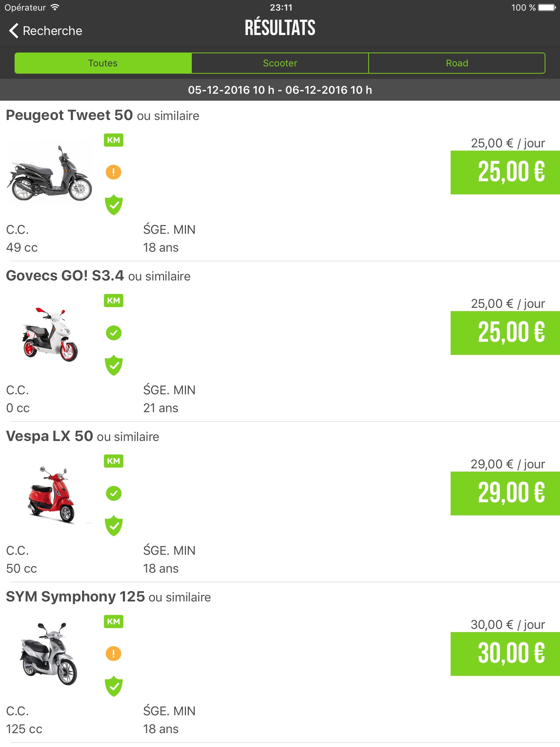Screen dimensions: 560x747
Task: Go back to Recherche screen
Action: pyautogui.click(x=46, y=31)
